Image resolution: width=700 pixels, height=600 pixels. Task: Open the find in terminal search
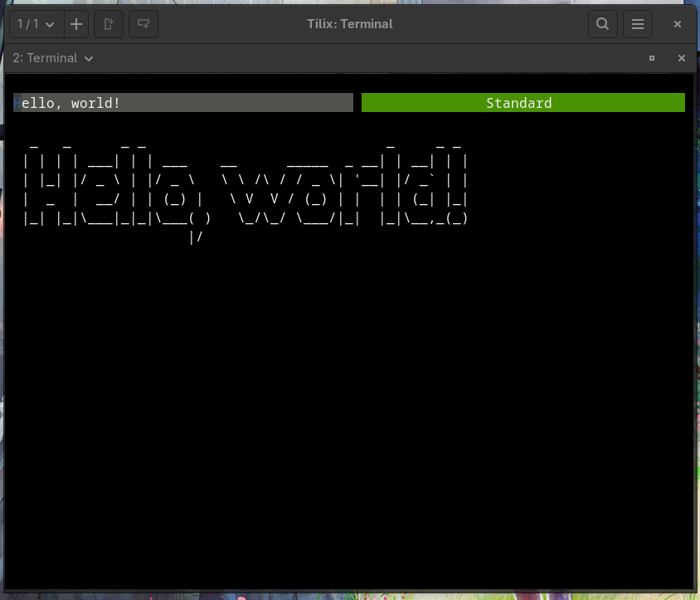(x=603, y=24)
